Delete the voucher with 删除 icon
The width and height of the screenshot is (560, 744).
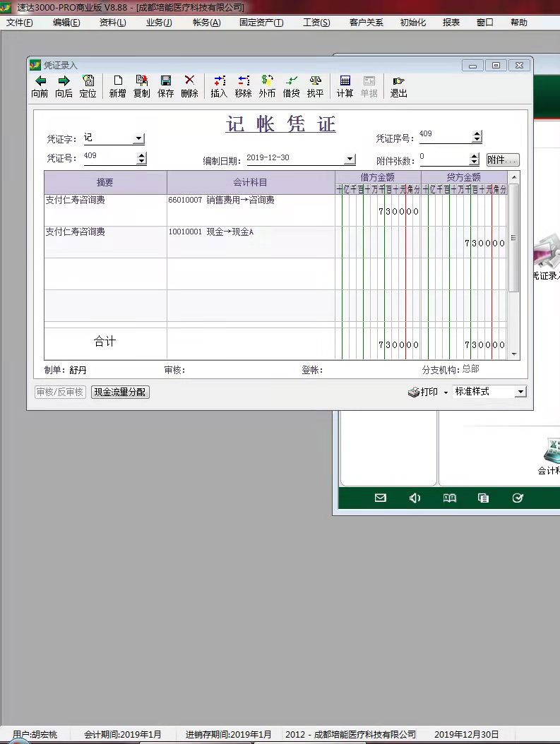pos(189,81)
